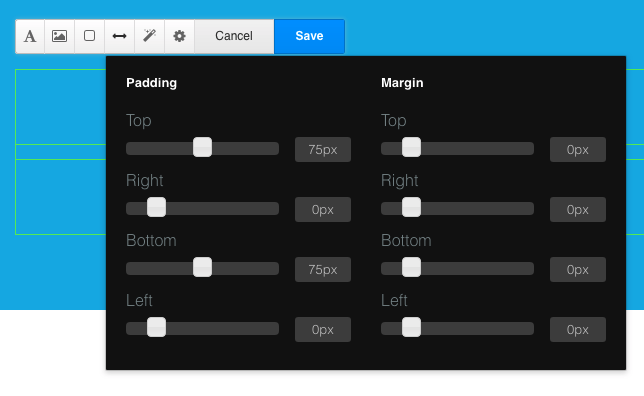Select the magic wand icon
This screenshot has height=396, width=644.
[x=150, y=36]
